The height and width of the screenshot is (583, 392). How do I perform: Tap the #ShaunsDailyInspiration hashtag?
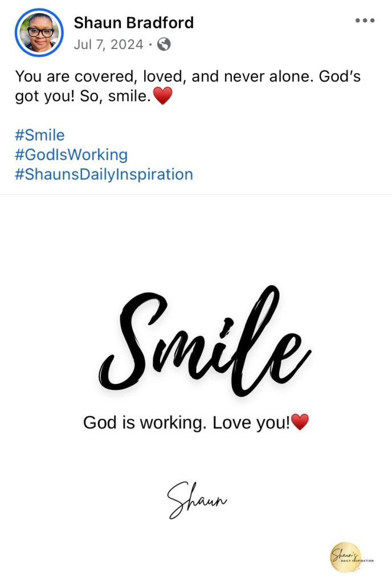point(104,174)
